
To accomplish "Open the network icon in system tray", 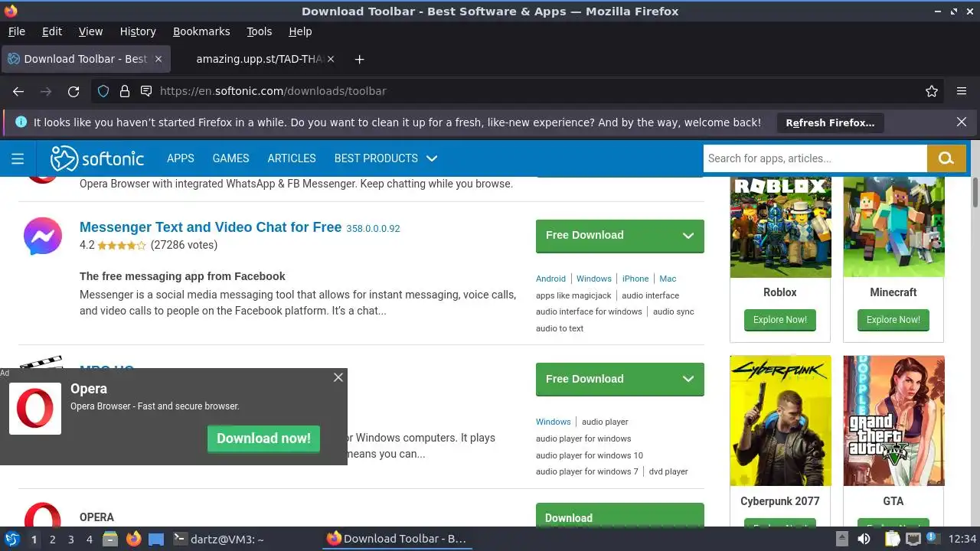I will coord(913,539).
